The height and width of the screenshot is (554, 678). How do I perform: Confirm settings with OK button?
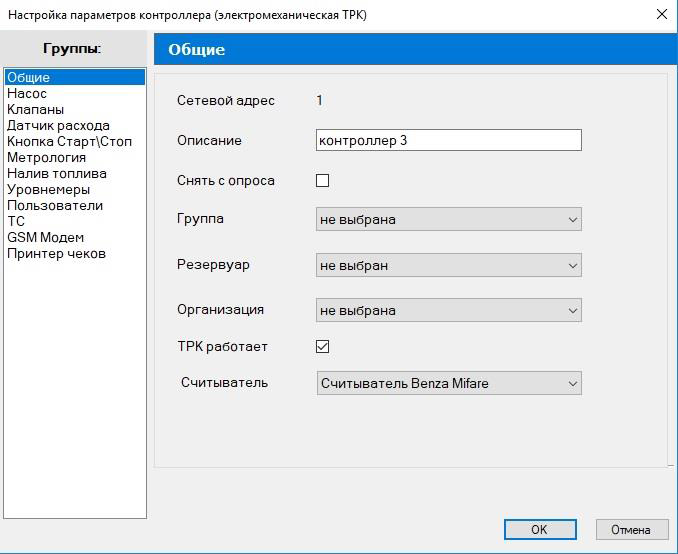coord(540,529)
